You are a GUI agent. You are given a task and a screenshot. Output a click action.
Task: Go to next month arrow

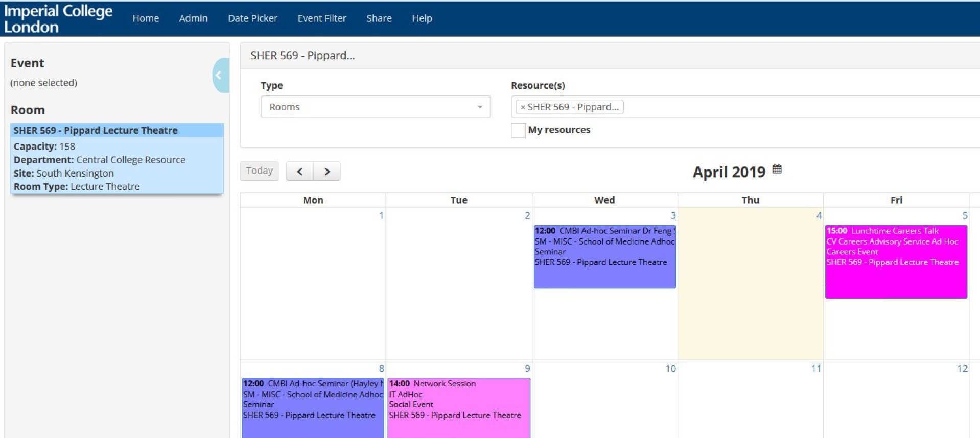327,171
